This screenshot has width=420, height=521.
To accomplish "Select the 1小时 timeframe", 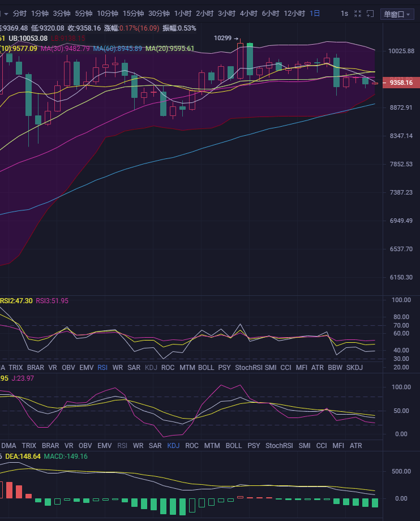I will pos(183,14).
